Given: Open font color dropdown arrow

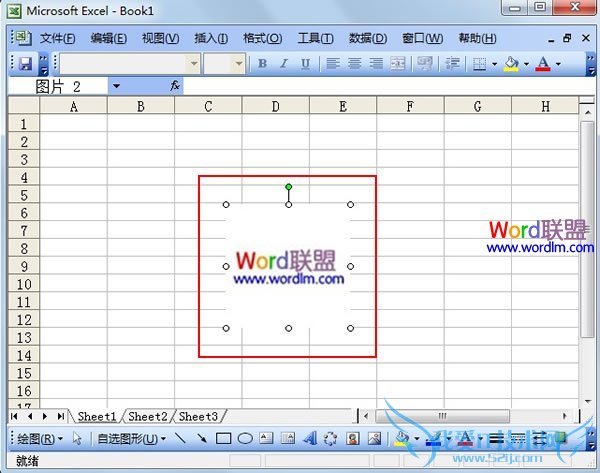Looking at the screenshot, I should tap(558, 64).
